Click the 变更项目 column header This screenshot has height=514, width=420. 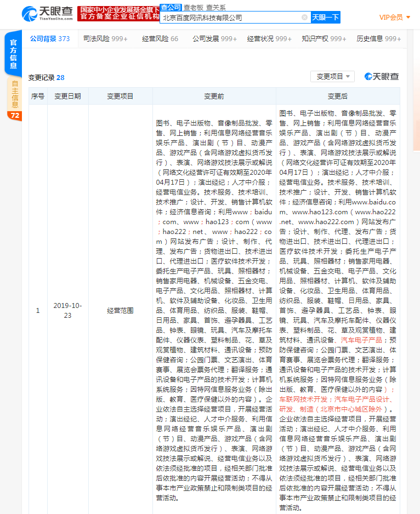point(121,96)
